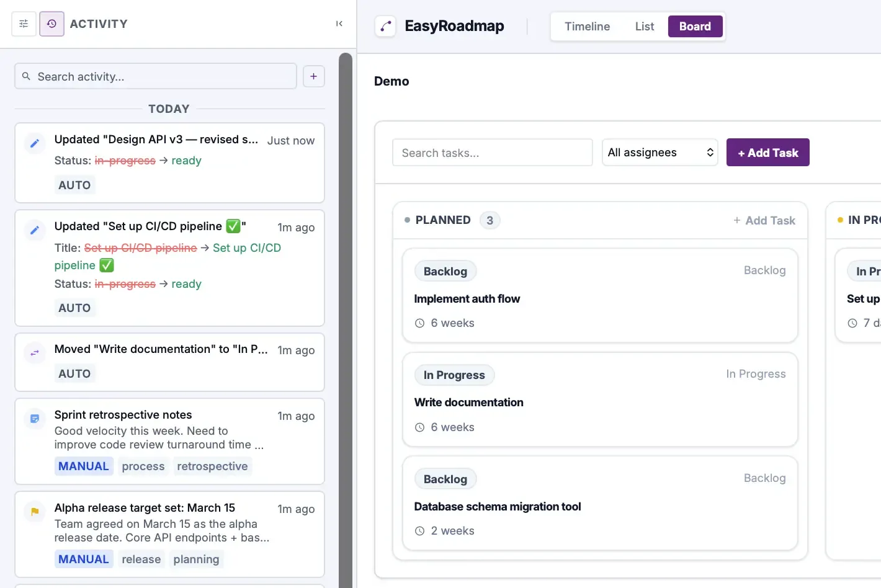The width and height of the screenshot is (881, 588).
Task: Open the note icon on Sprint retrospective notes
Action: (34, 418)
